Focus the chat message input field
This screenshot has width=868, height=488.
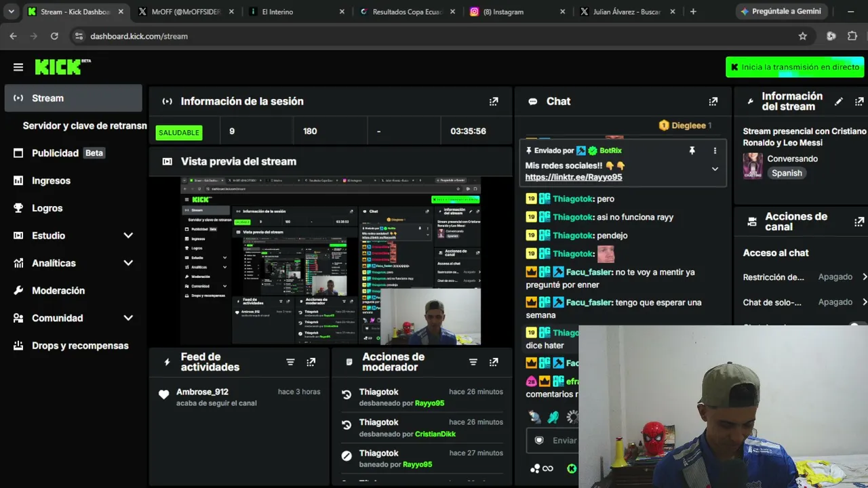[x=553, y=441]
